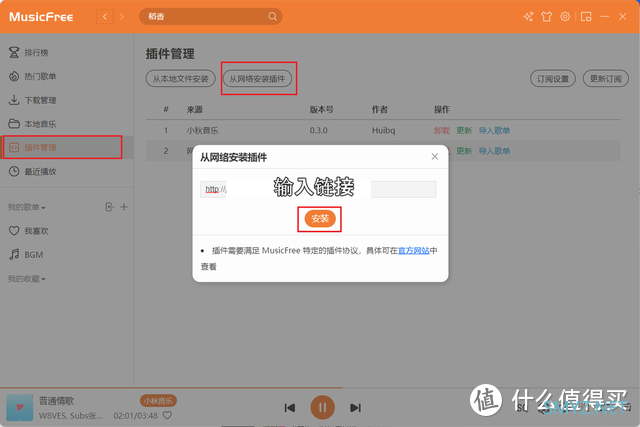Collapse the 我的收藏 section

27,279
